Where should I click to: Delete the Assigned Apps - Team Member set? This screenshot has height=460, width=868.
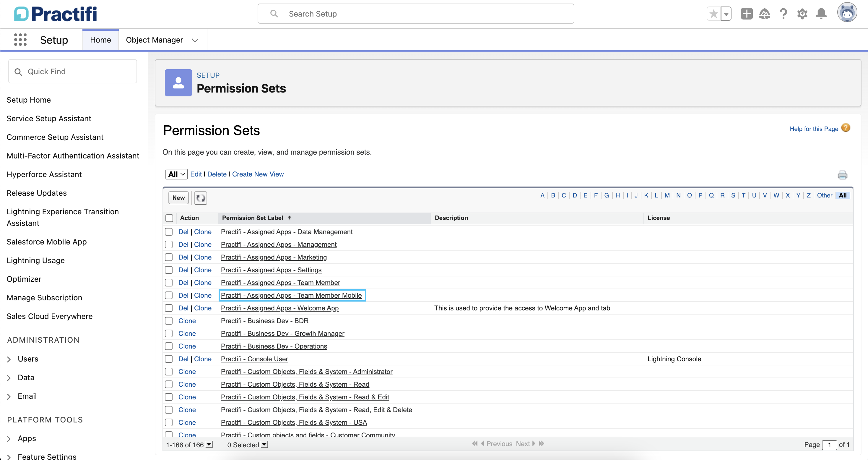183,283
